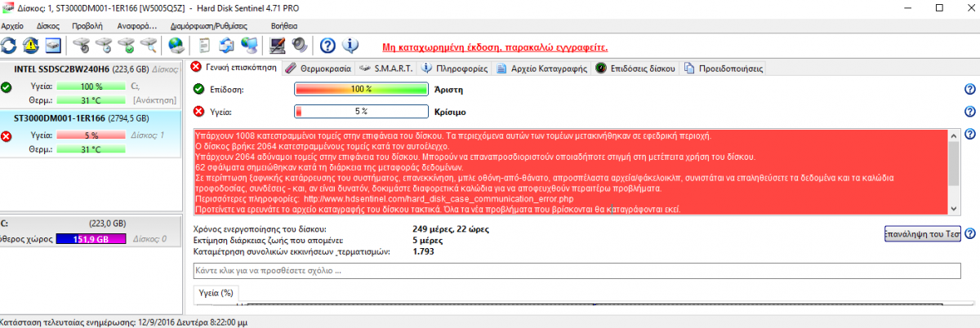980x328 pixels.
Task: Click the disk test icon with clock
Action: 103,45
